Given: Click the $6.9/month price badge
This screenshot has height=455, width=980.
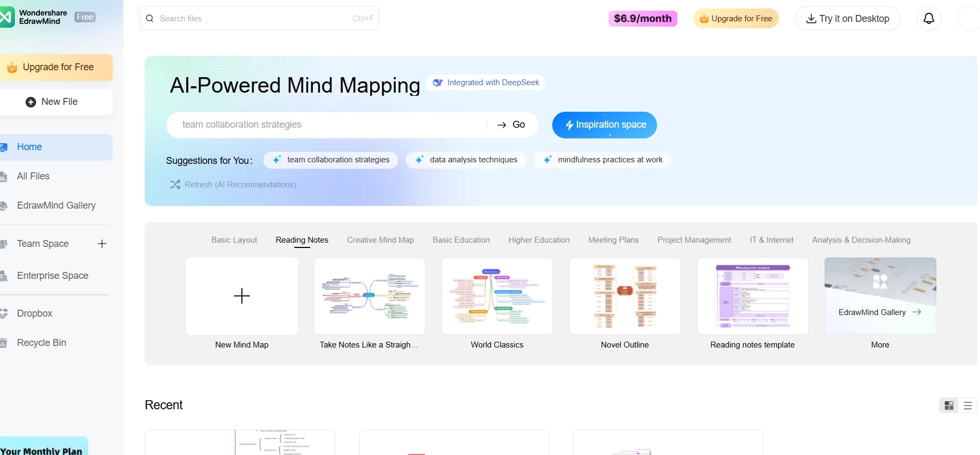Looking at the screenshot, I should pos(643,19).
